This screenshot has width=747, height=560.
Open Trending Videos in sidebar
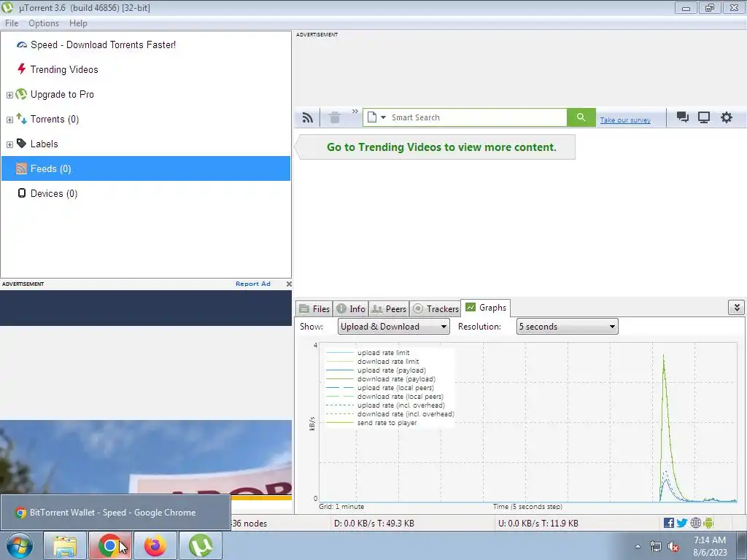[64, 69]
